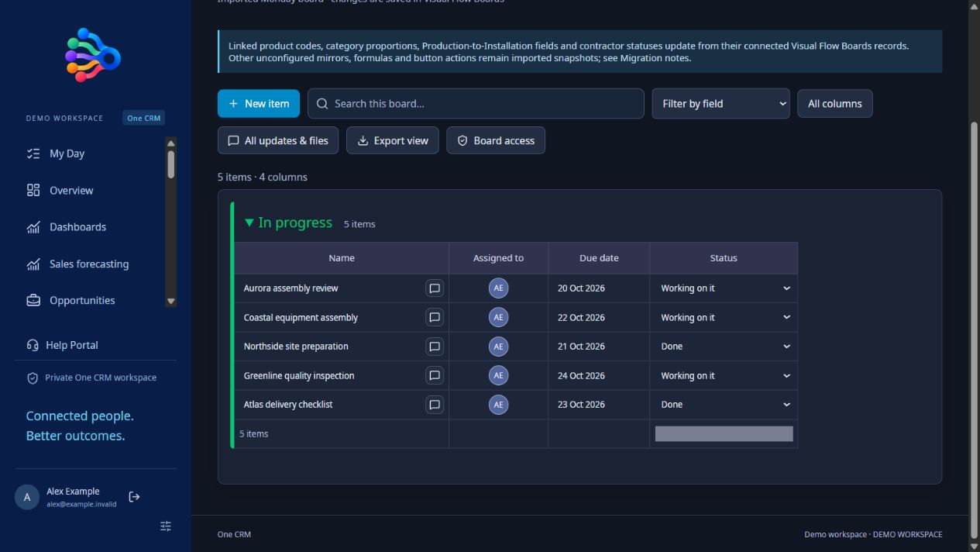
Task: Click the 21 Oct 2026 due date cell
Action: point(599,347)
